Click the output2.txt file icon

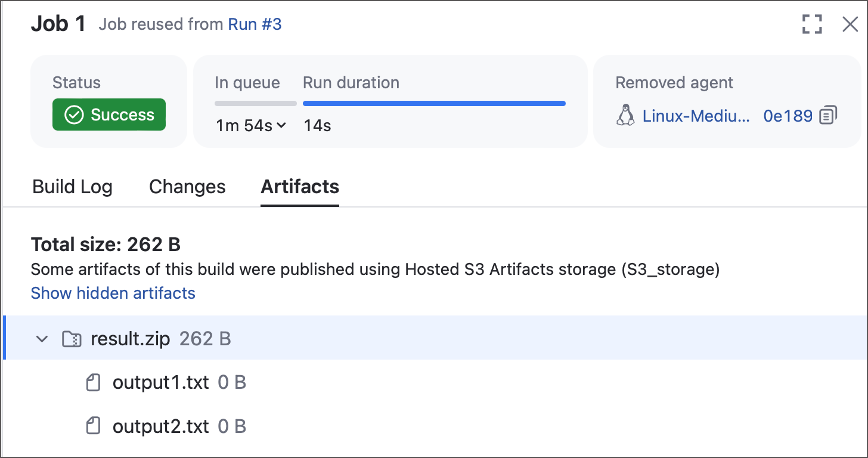coord(93,426)
